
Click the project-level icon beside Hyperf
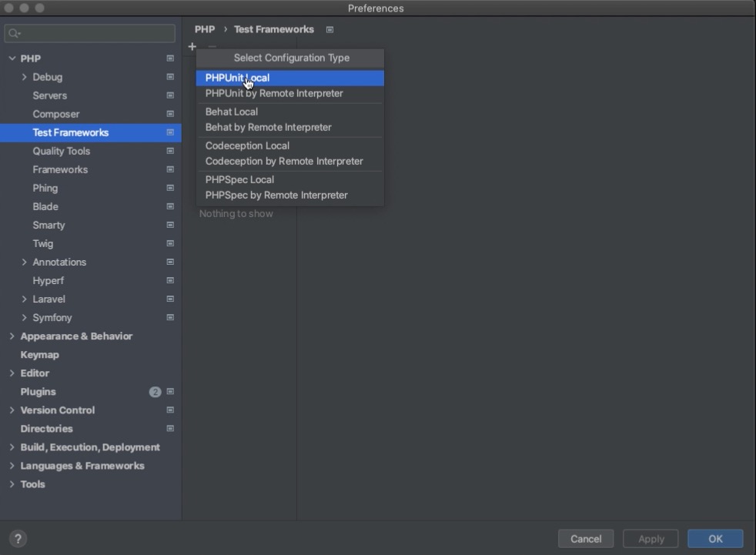coord(170,280)
